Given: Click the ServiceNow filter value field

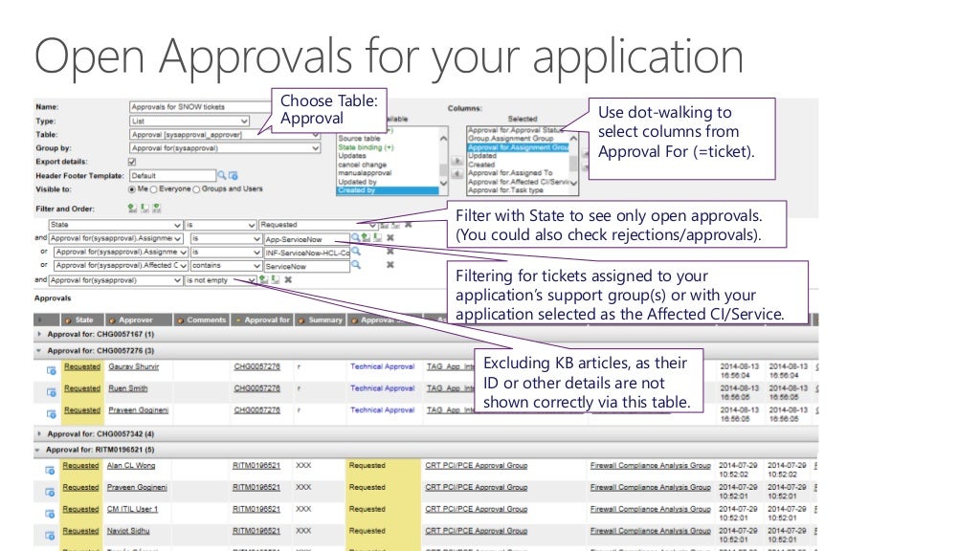Looking at the screenshot, I should (306, 266).
